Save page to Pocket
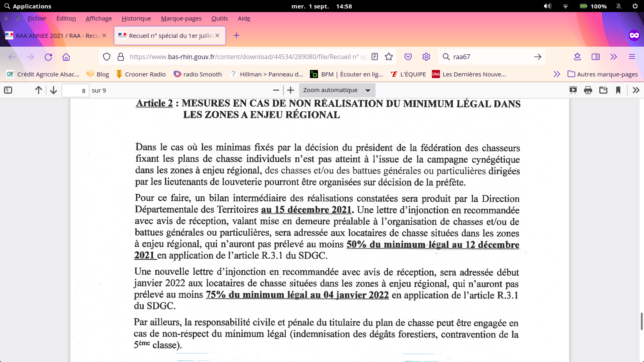The width and height of the screenshot is (644, 362). tap(408, 57)
